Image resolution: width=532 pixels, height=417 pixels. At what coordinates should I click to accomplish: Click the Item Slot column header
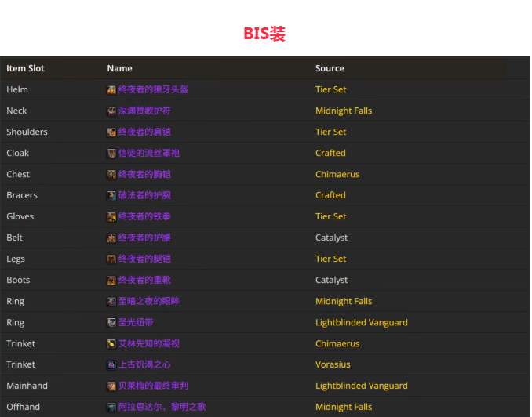[x=25, y=68]
